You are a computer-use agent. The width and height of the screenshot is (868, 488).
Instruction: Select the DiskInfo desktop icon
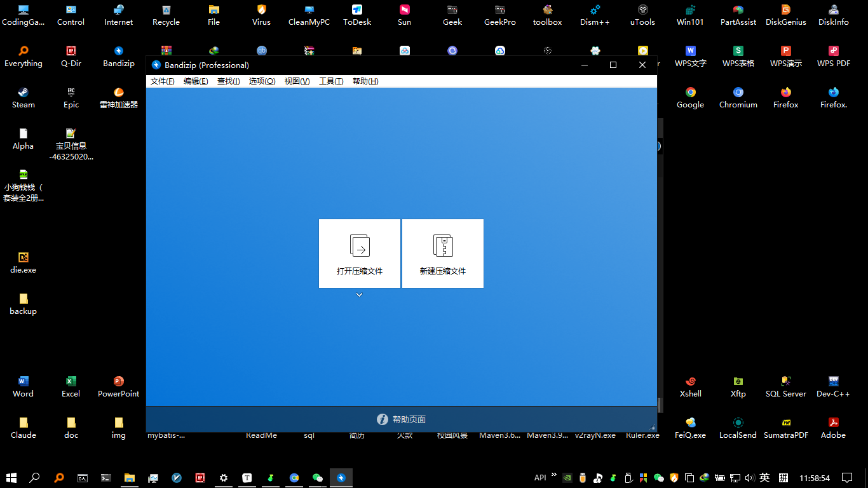(834, 15)
